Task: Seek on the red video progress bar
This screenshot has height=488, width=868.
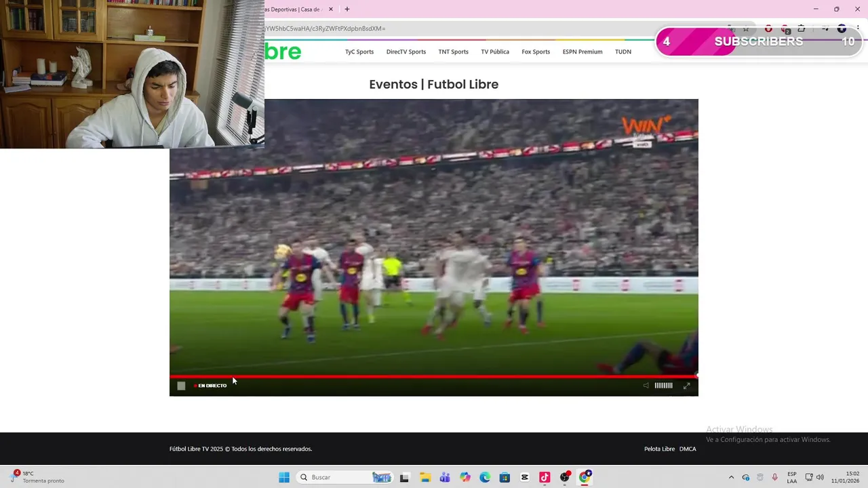Action: click(x=434, y=376)
